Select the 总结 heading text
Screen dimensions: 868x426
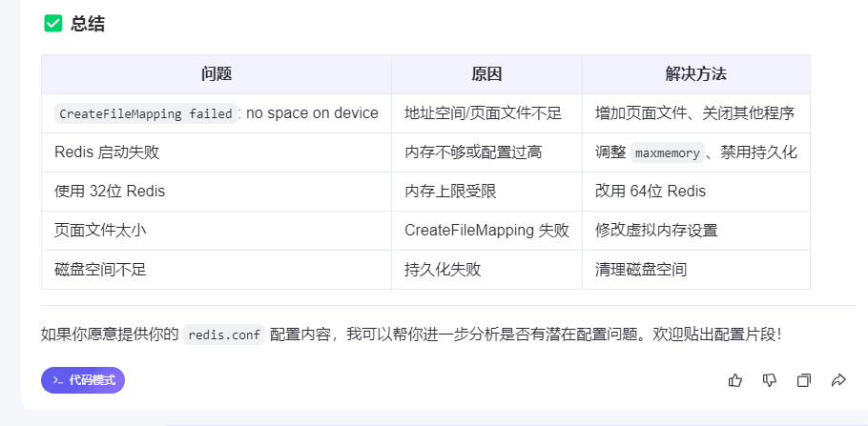[88, 24]
